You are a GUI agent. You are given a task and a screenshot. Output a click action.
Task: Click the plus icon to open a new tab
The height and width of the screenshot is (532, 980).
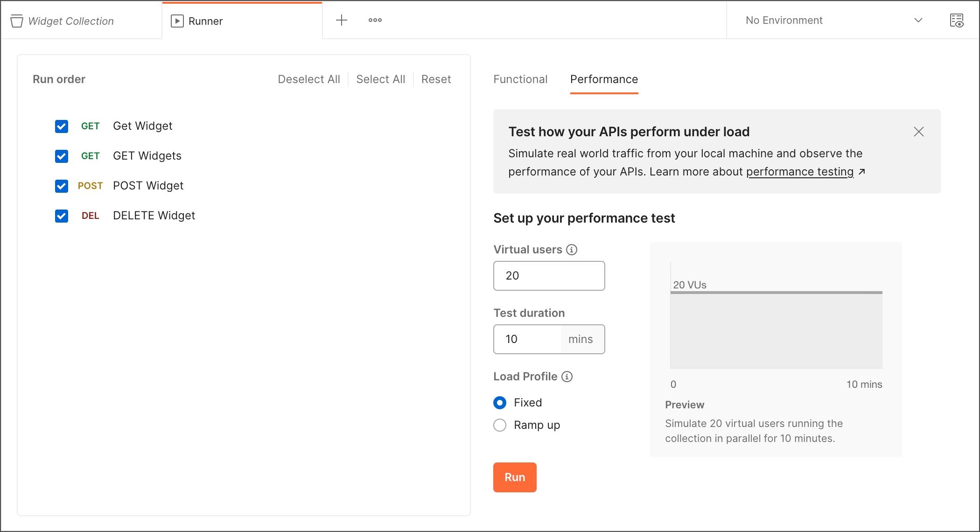[x=343, y=20]
